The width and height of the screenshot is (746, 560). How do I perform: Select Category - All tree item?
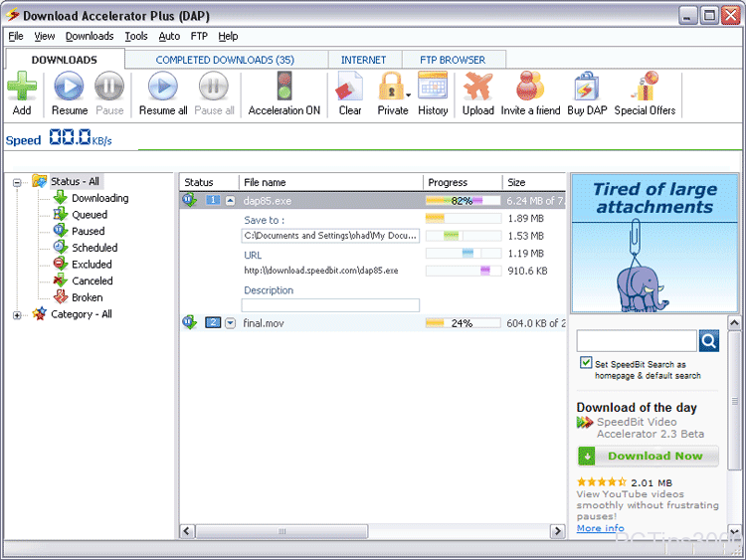coord(82,314)
